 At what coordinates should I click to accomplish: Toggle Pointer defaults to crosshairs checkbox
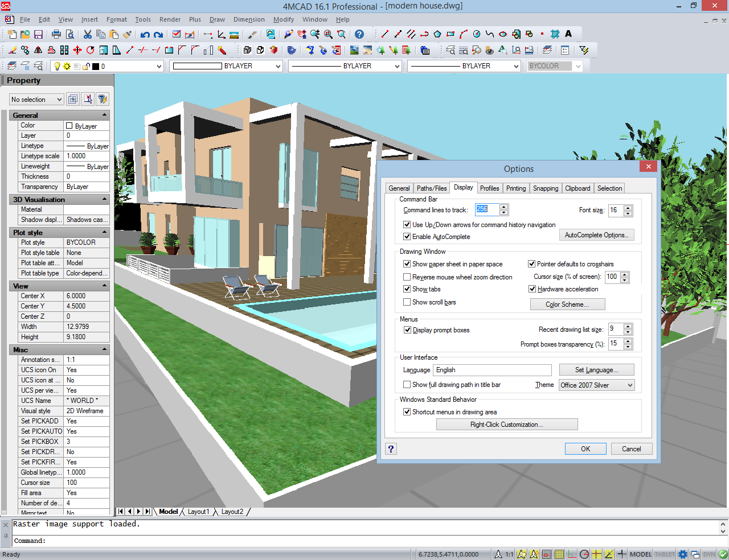click(x=531, y=264)
